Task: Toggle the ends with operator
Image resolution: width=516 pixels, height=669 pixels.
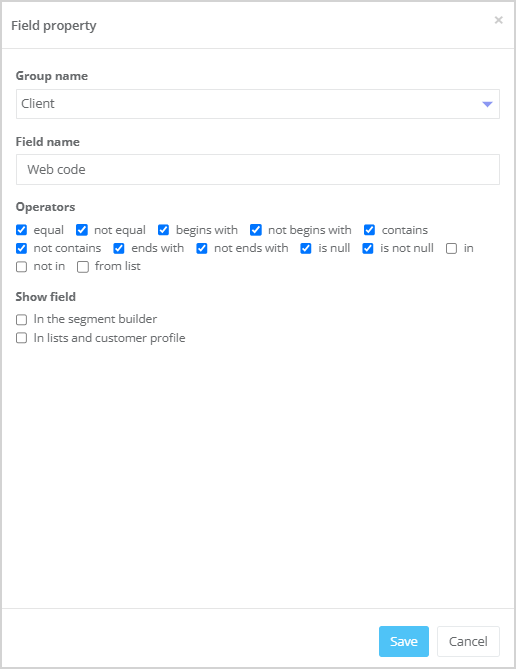Action: (119, 248)
